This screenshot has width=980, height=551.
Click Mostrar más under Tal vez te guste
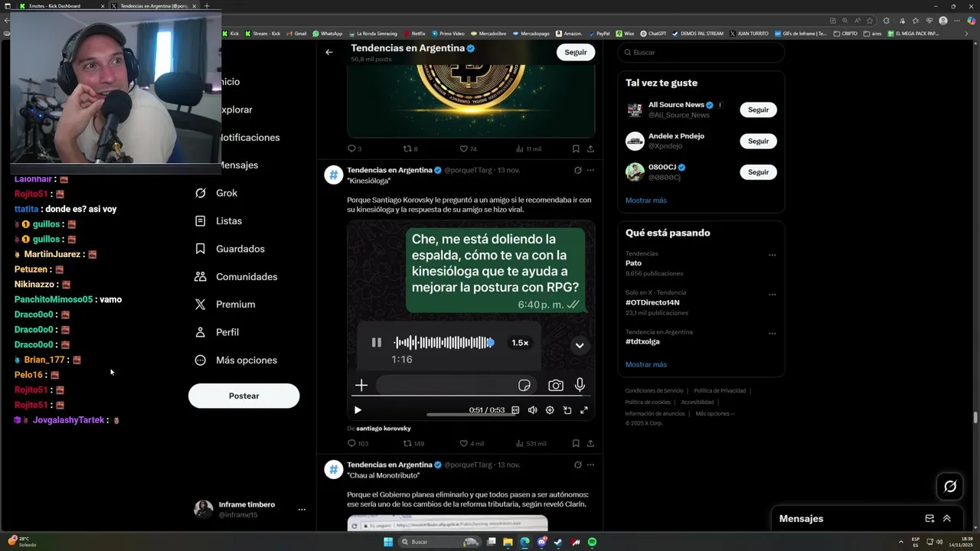point(646,201)
